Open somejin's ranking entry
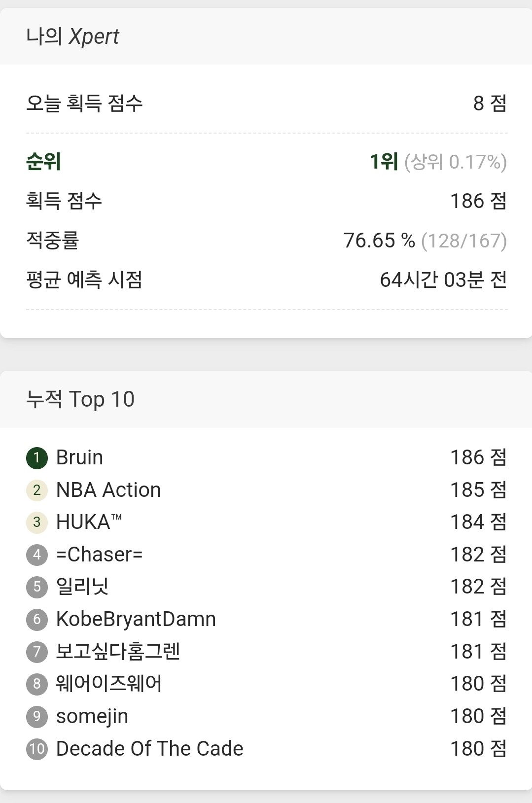Image resolution: width=532 pixels, height=803 pixels. 92,716
